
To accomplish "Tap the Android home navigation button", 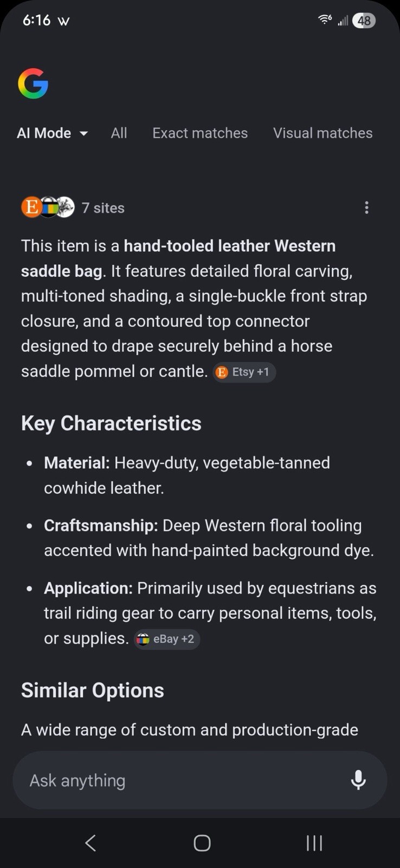I will [x=202, y=843].
